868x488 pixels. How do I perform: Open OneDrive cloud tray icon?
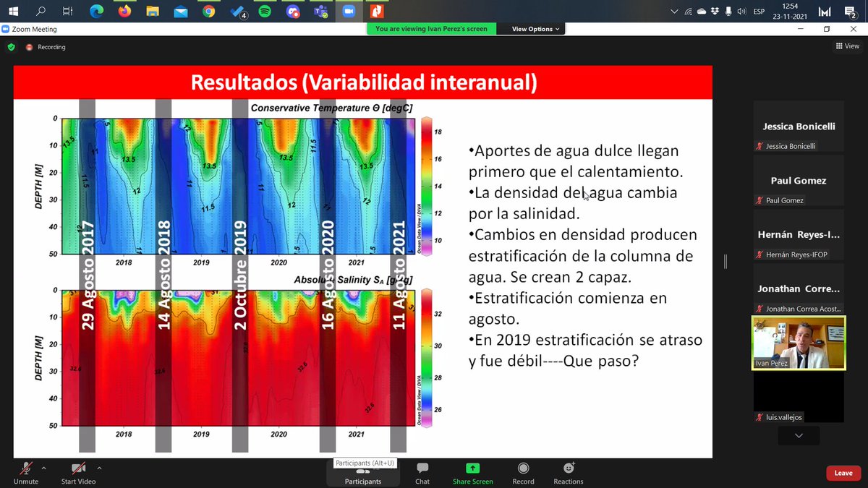(701, 11)
